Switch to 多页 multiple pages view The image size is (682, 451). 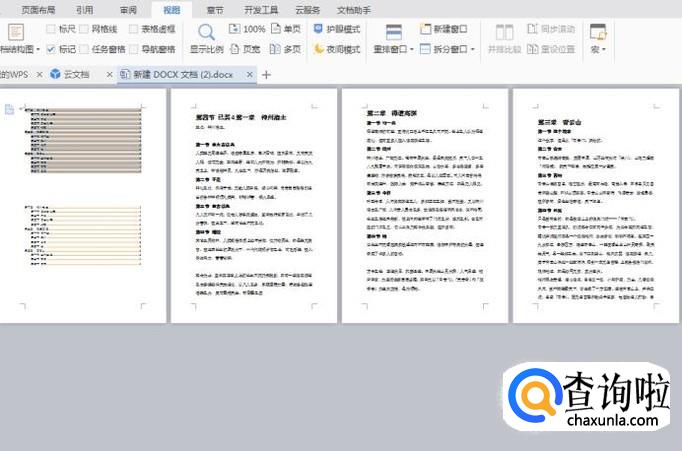(285, 48)
